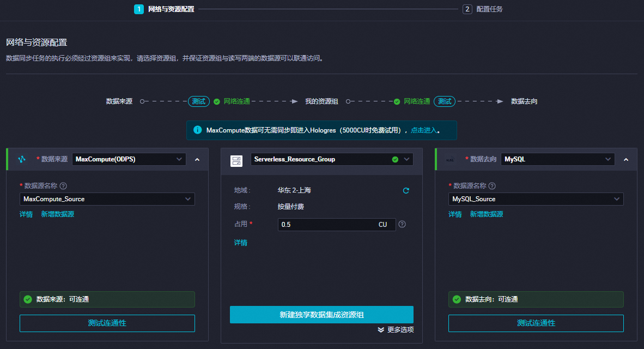The image size is (644, 349).
Task: Open 详情 link under MySQL_Source
Action: [x=455, y=214]
